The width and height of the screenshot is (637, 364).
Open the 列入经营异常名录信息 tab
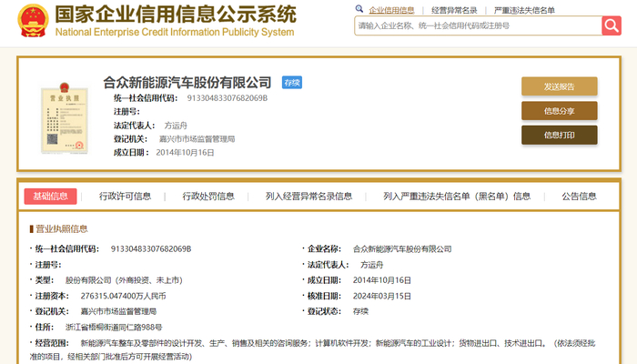(x=308, y=197)
